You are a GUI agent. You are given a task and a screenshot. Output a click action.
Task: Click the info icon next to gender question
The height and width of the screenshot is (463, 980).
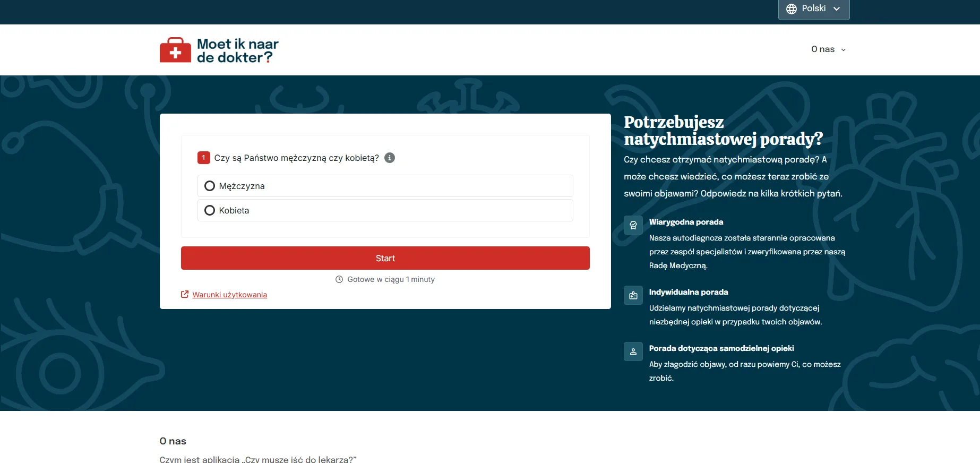coord(390,158)
